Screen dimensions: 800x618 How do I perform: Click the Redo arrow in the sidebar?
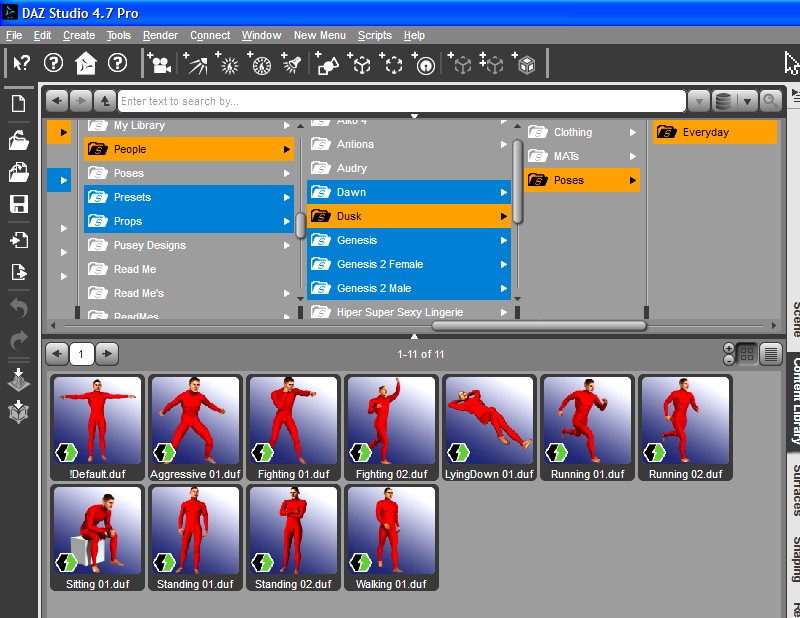19,340
